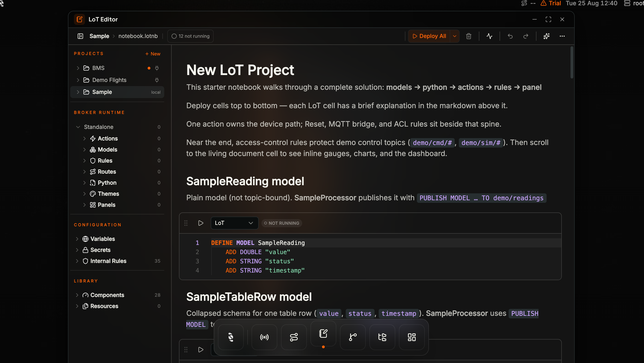Open the activity pulse monitor icon

pos(489,36)
